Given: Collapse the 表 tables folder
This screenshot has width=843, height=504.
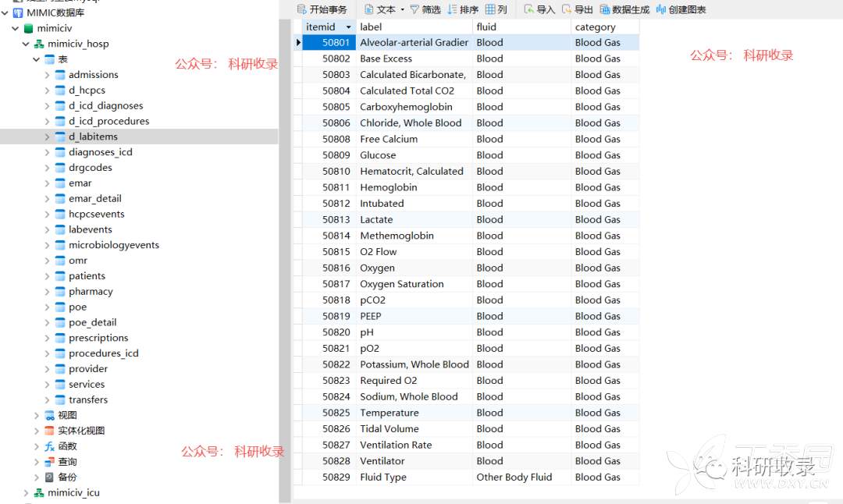Looking at the screenshot, I should pos(37,59).
